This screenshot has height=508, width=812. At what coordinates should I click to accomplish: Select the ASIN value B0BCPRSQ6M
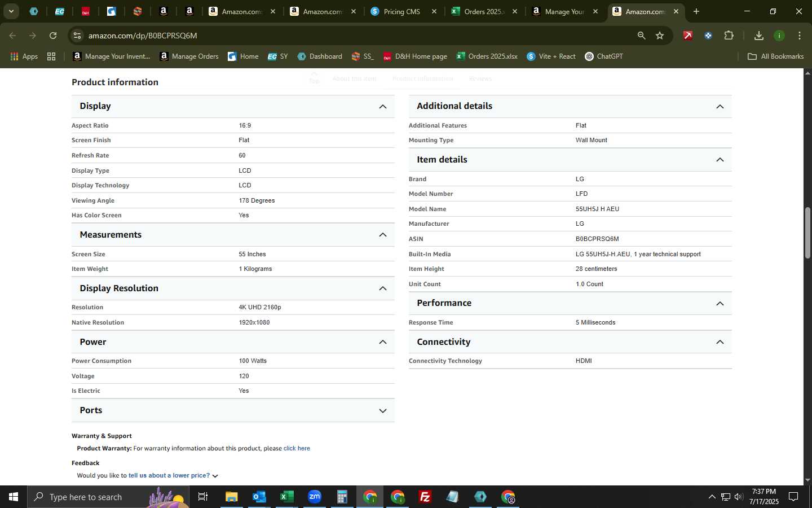click(x=597, y=239)
